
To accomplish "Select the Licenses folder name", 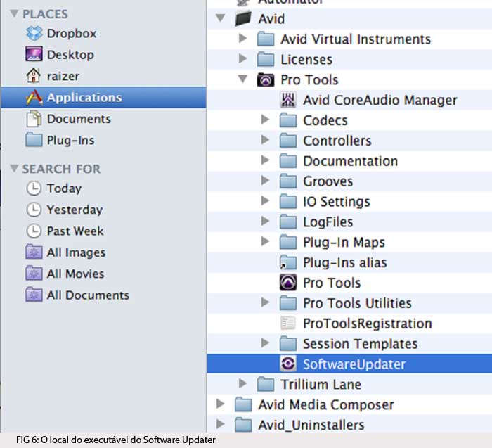I will click(x=306, y=60).
